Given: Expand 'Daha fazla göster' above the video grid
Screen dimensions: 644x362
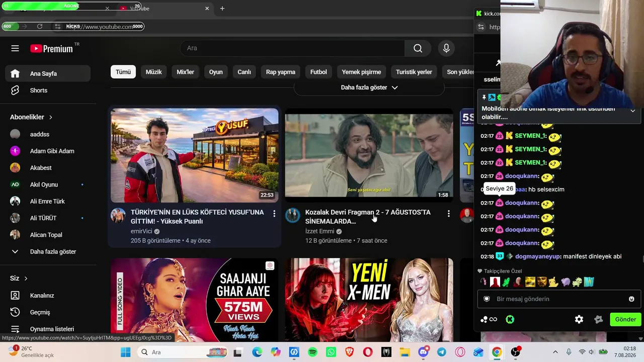Looking at the screenshot, I should tap(369, 87).
